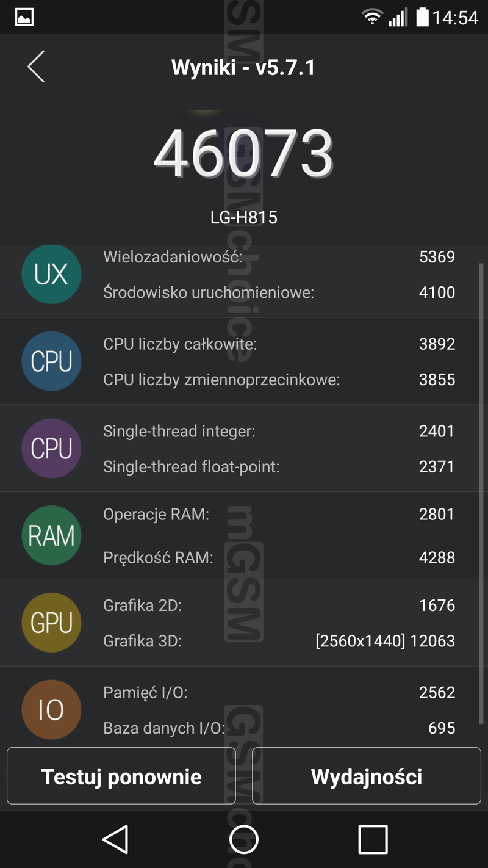Viewport: 488px width, 868px height.
Task: Select the green RAM category icon
Action: point(51,535)
